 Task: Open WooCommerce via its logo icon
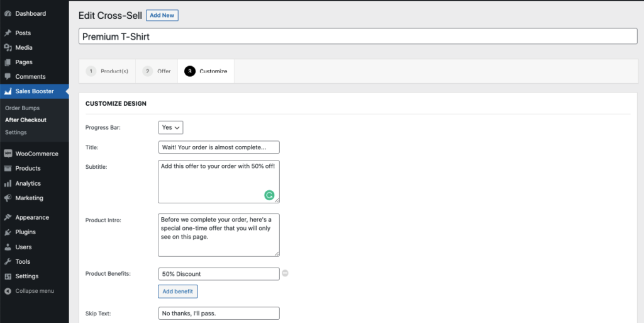(x=8, y=154)
